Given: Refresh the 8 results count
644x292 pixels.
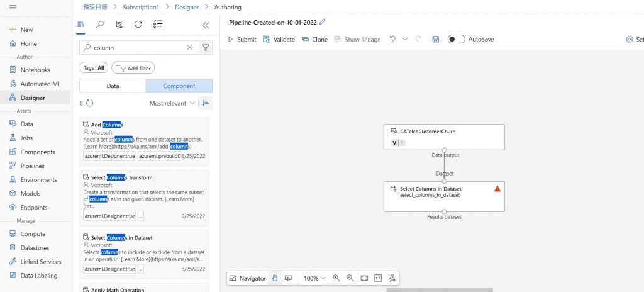Looking at the screenshot, I should 90,103.
